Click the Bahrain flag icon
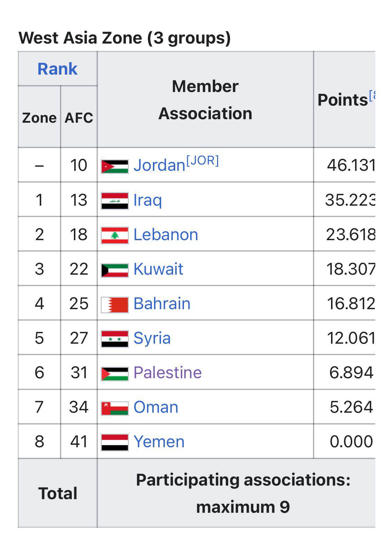Viewport: 392px width, 541px height. [115, 304]
